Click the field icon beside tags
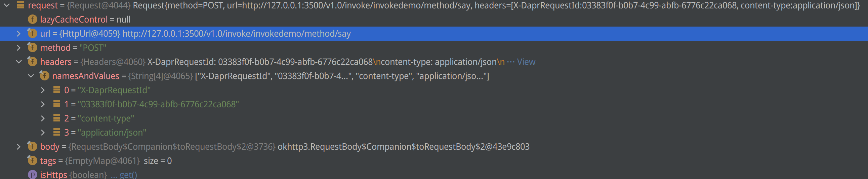The height and width of the screenshot is (179, 868). [32, 160]
